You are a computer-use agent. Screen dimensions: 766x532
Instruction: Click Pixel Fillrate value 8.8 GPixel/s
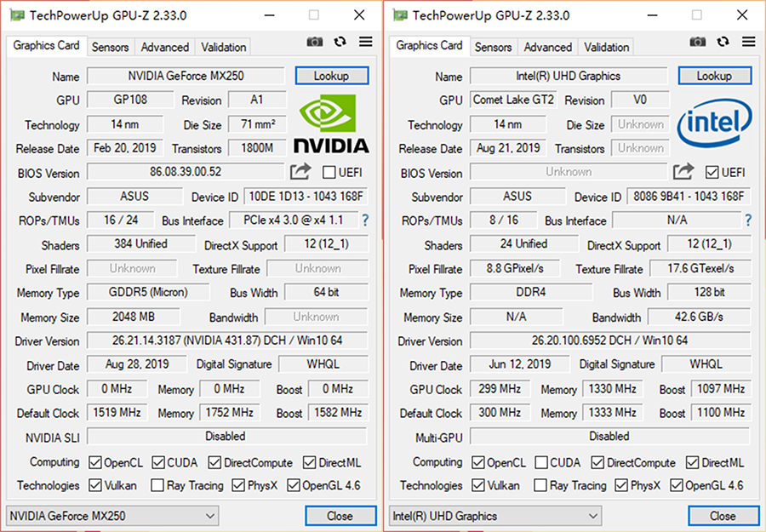coord(515,268)
